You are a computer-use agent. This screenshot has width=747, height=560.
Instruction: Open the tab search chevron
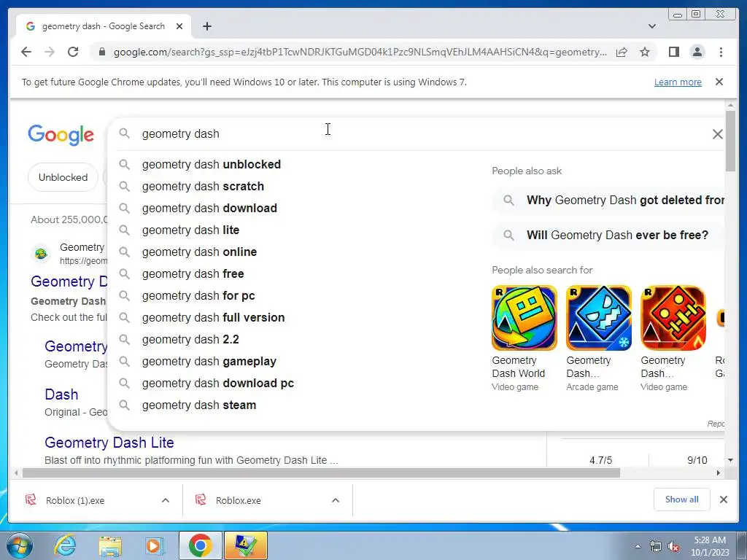pyautogui.click(x=652, y=26)
